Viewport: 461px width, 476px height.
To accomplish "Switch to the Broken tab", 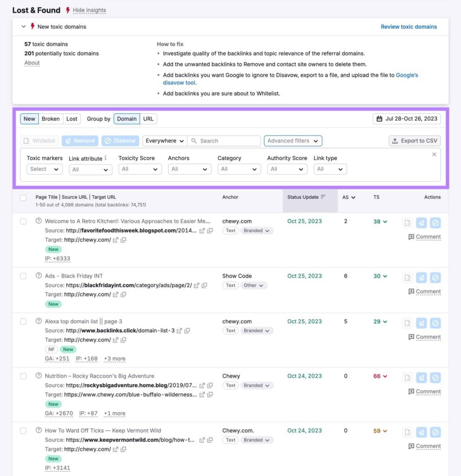I will coord(51,119).
